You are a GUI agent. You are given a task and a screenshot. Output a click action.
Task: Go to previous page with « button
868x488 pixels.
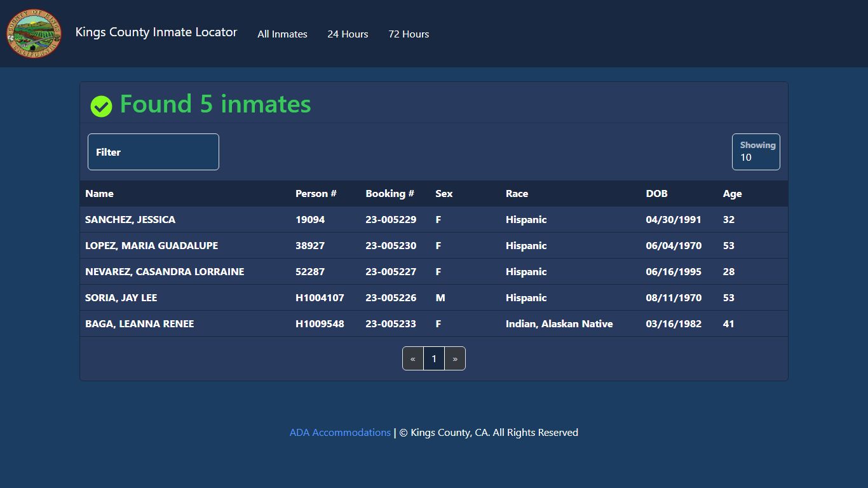[413, 358]
